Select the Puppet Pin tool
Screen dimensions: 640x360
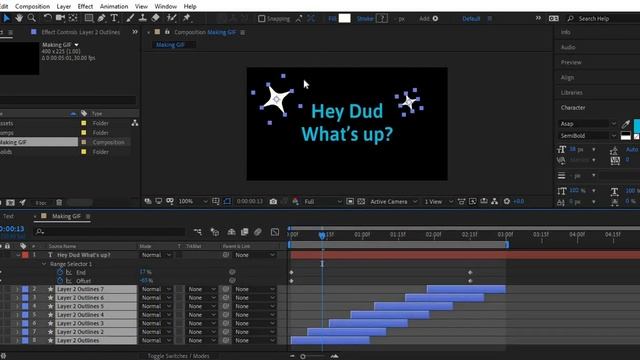tap(187, 18)
